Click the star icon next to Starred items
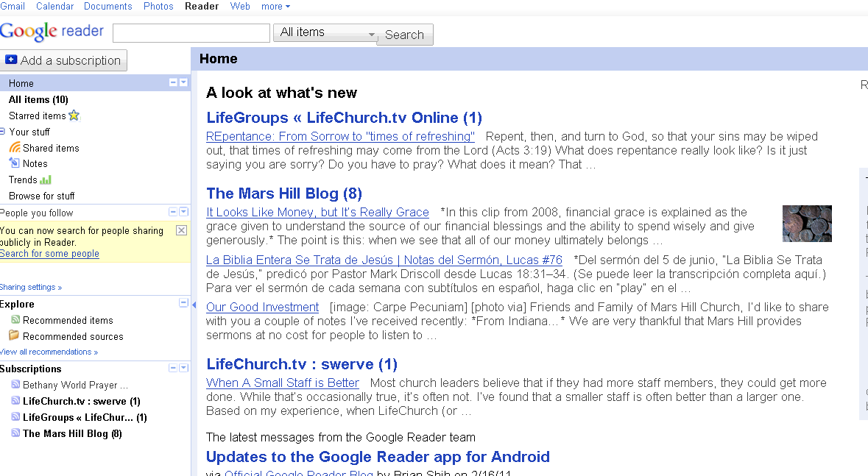 point(74,116)
